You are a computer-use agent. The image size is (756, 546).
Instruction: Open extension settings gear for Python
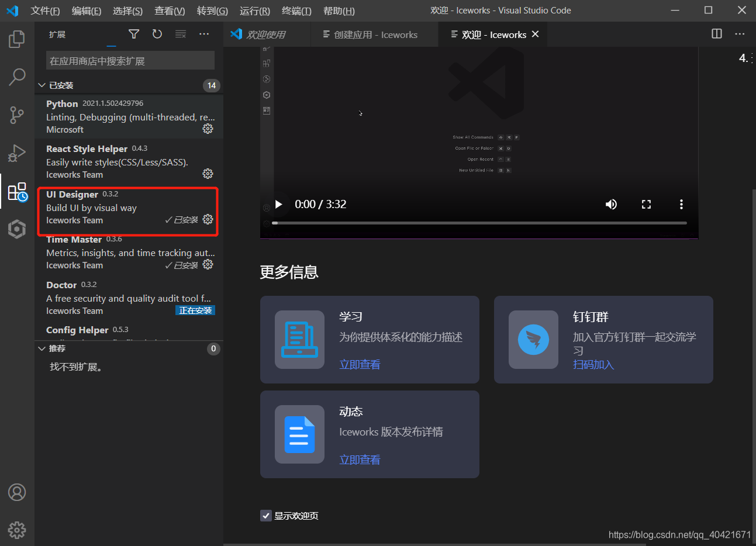point(208,129)
